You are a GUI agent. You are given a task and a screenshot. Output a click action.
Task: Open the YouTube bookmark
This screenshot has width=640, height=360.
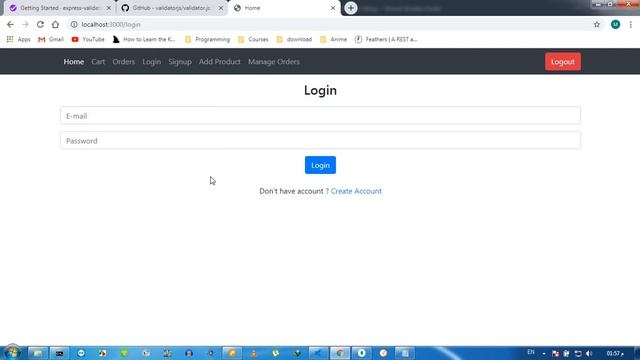pyautogui.click(x=88, y=39)
